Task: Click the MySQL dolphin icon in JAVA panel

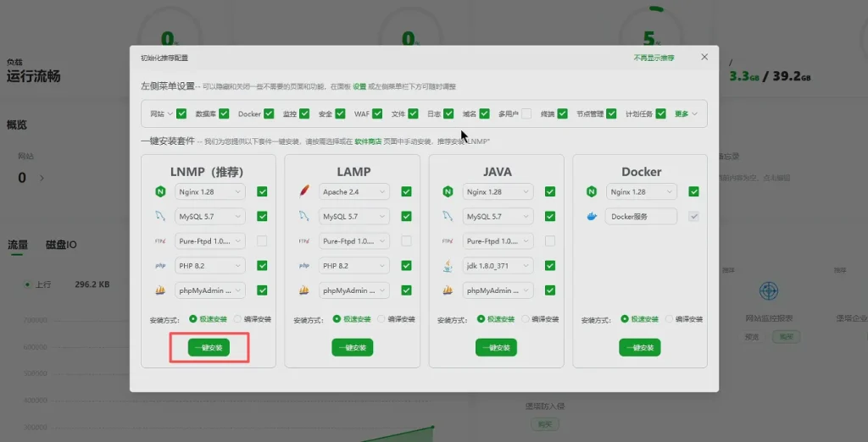Action: pos(448,217)
